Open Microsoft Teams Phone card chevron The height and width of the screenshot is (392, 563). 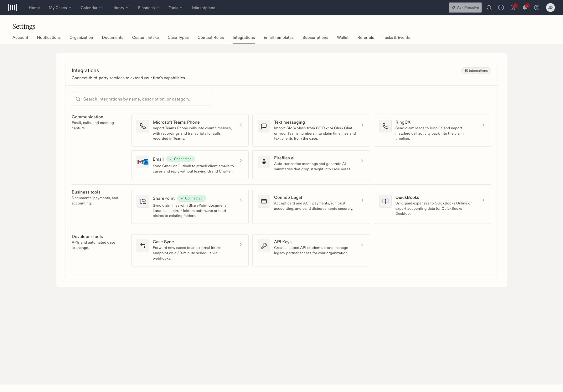(241, 125)
